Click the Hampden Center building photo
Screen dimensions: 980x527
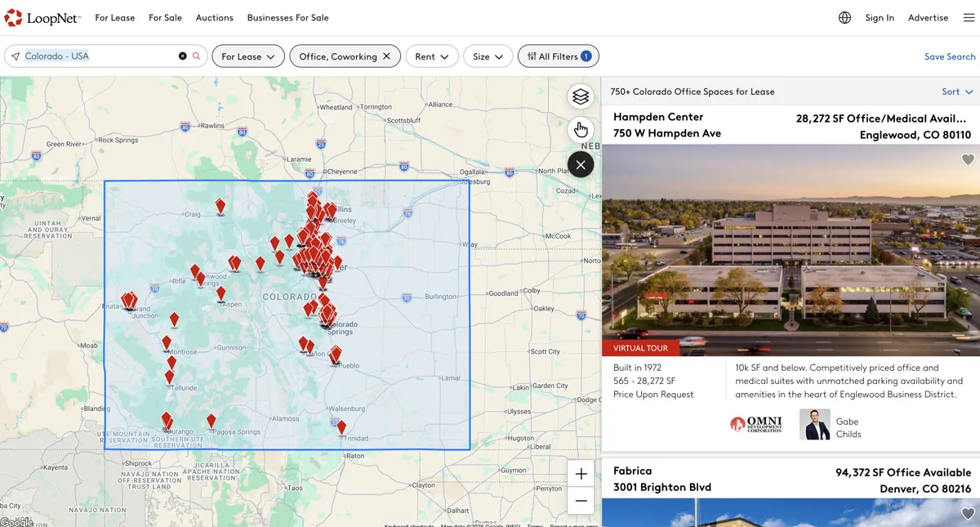[x=791, y=250]
